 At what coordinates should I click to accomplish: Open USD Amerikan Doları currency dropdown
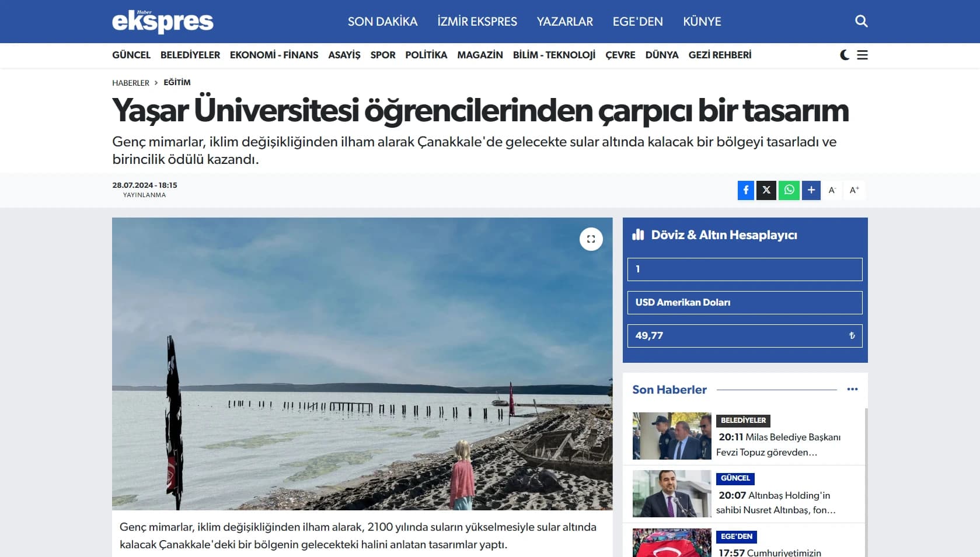(x=745, y=303)
